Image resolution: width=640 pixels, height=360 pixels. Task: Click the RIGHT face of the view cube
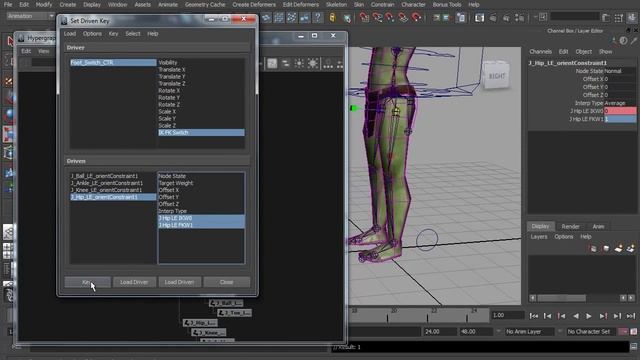click(x=496, y=76)
